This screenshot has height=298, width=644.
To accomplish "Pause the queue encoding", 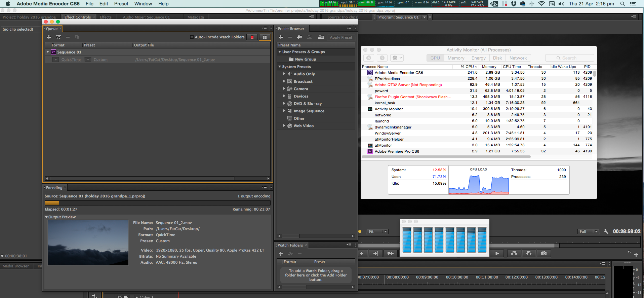I will click(265, 37).
